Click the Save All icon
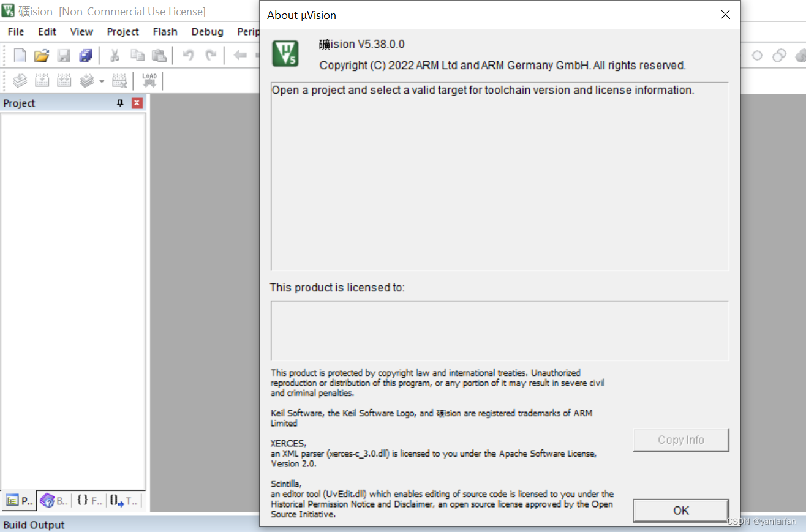 coord(85,56)
